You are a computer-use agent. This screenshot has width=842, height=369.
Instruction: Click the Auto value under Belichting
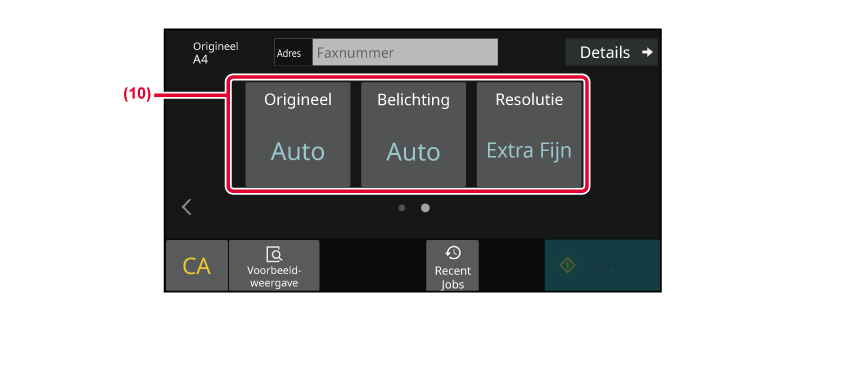click(413, 152)
